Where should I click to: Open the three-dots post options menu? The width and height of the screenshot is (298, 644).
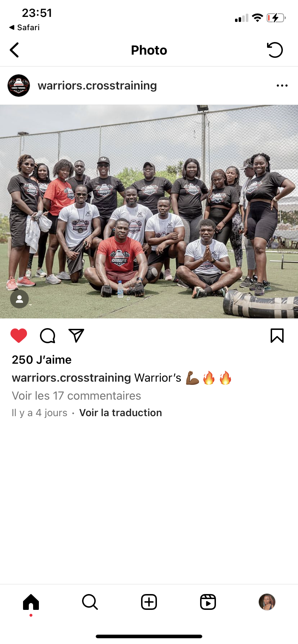pos(282,86)
